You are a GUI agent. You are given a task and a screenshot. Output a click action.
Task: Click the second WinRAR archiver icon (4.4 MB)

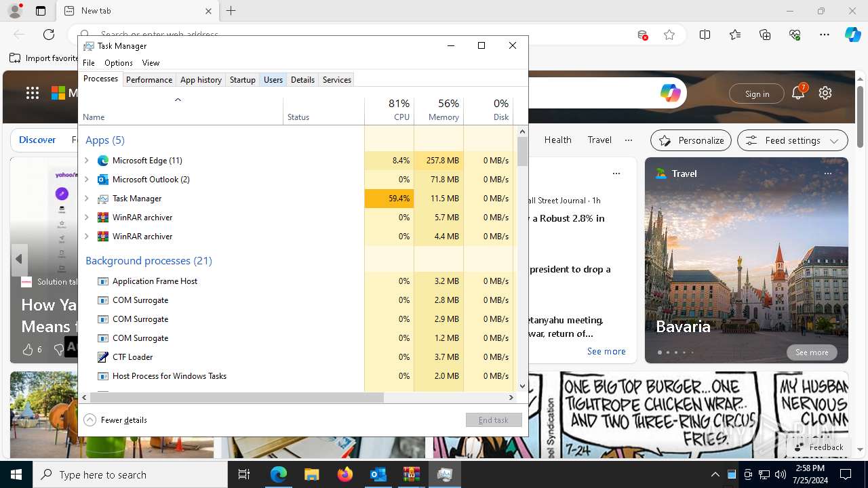click(x=103, y=237)
